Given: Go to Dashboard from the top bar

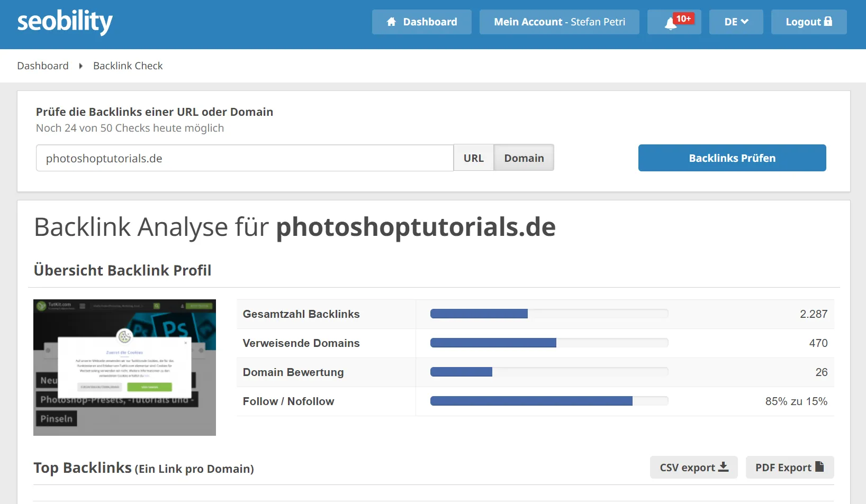Looking at the screenshot, I should point(421,22).
